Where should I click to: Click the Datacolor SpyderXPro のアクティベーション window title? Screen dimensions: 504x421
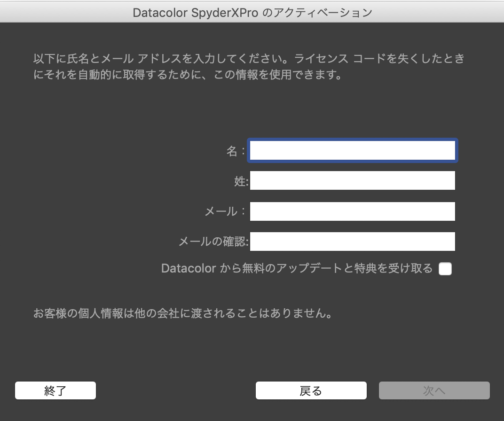252,12
